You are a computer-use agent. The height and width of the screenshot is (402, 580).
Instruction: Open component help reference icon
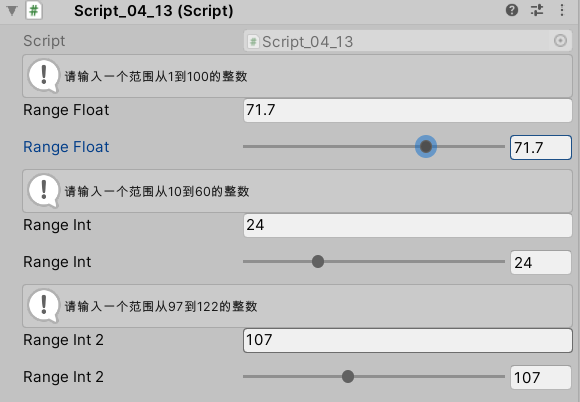pos(512,10)
